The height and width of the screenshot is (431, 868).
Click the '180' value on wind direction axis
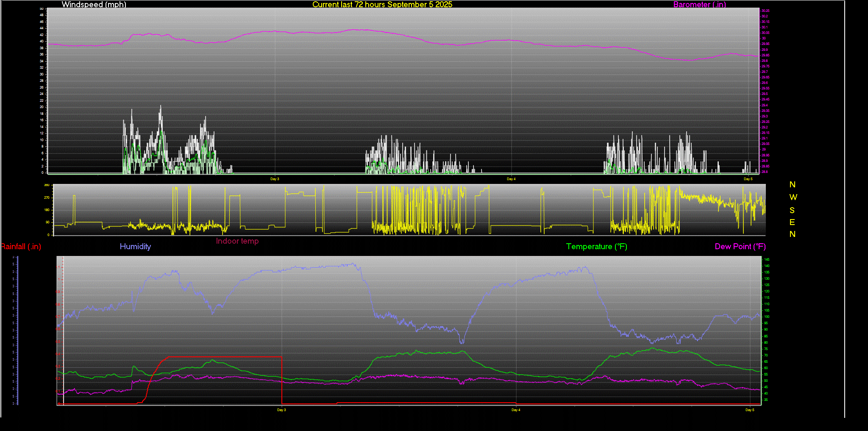[47, 210]
